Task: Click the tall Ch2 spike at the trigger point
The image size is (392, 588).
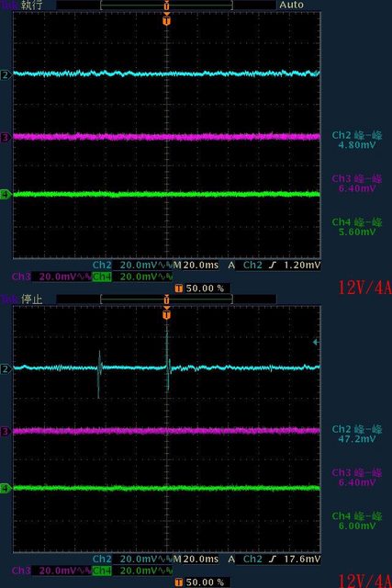Action: pos(167,360)
